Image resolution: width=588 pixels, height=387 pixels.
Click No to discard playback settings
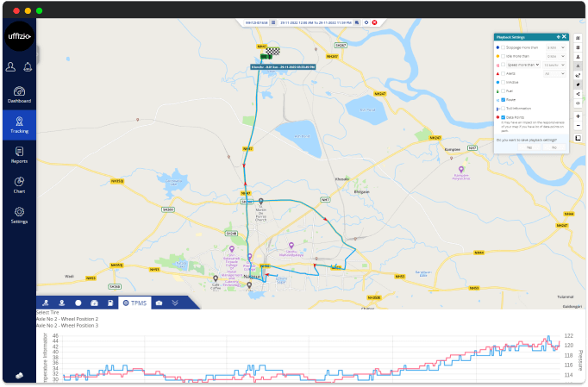tap(554, 147)
